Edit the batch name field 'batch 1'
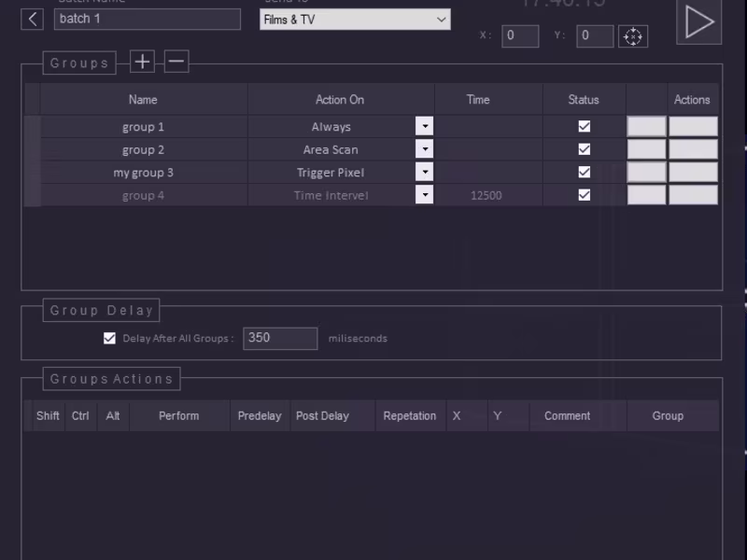 pos(148,19)
